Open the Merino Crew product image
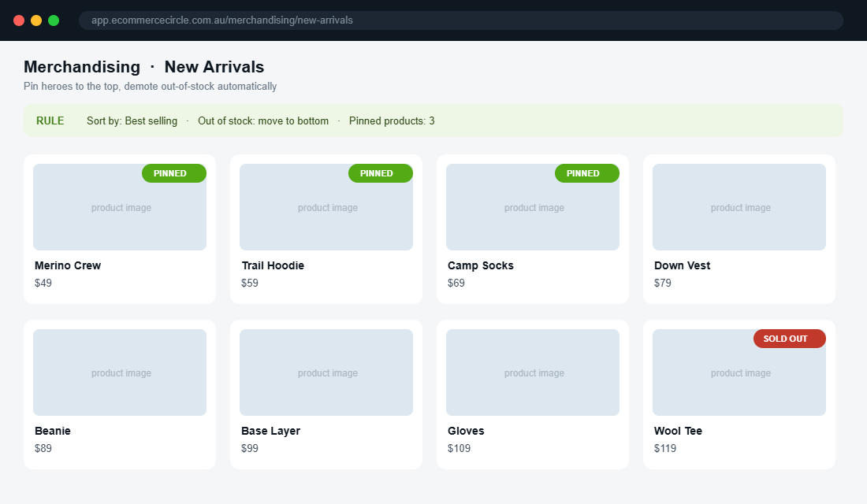 tap(120, 207)
